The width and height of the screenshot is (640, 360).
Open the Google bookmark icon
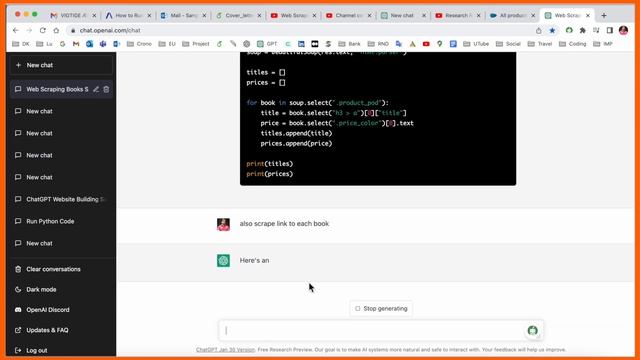(x=62, y=44)
